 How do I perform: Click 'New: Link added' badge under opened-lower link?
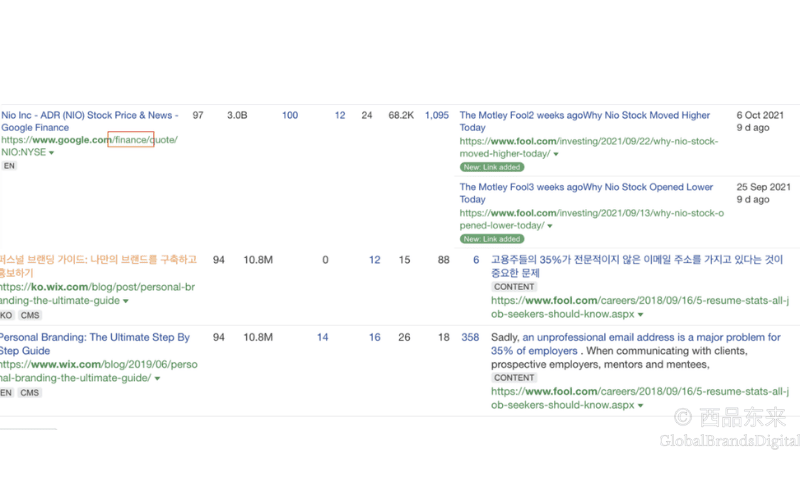click(492, 239)
